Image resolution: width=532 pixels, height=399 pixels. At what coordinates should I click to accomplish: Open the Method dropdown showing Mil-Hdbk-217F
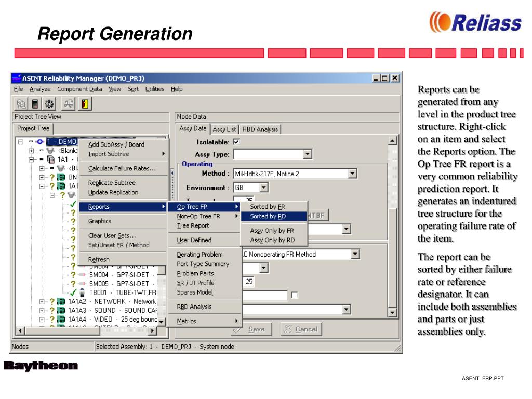[353, 174]
